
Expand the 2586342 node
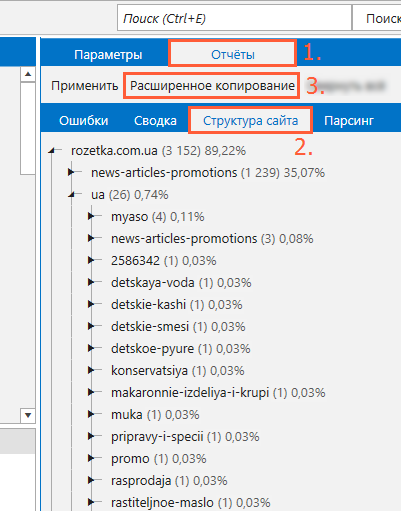tap(91, 260)
